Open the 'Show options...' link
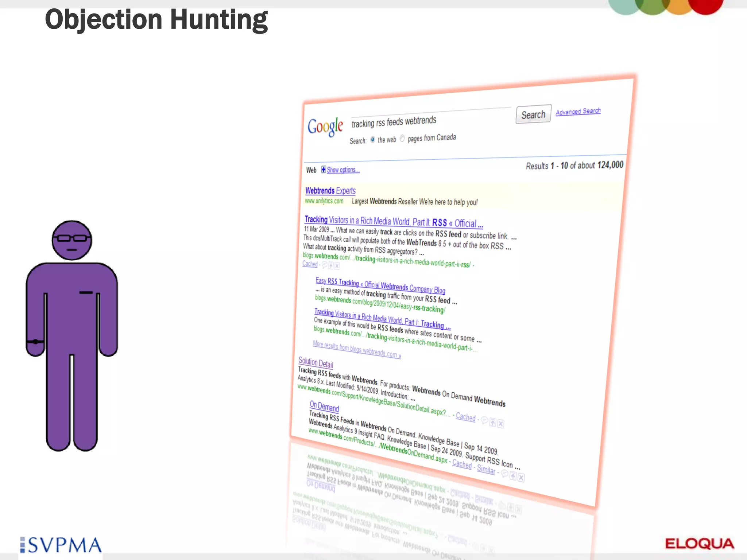 pos(343,170)
